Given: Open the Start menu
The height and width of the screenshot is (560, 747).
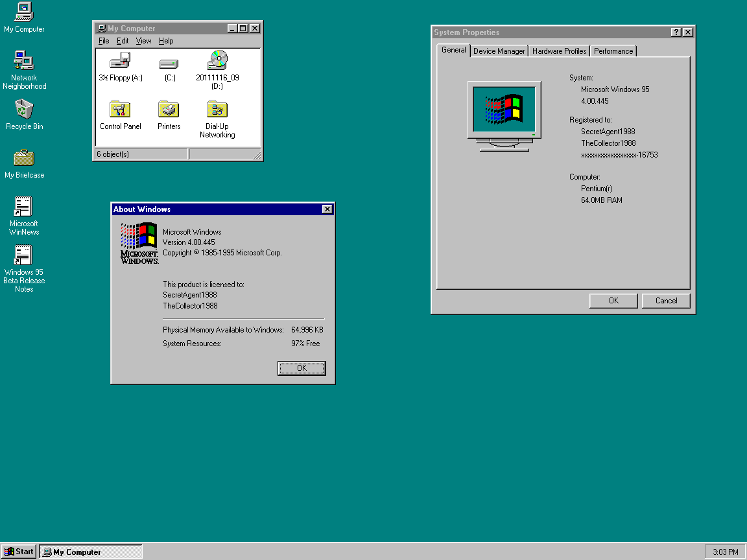Looking at the screenshot, I should pos(18,551).
